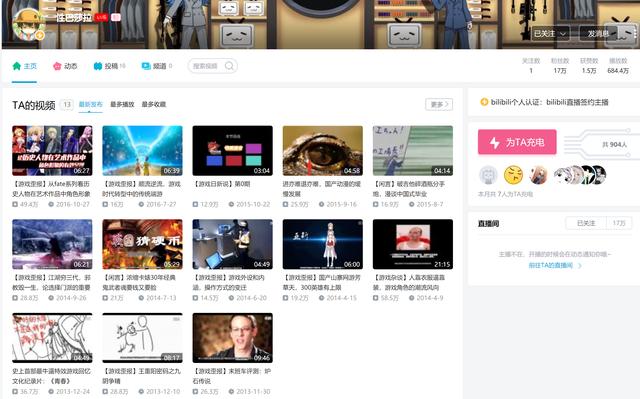
Task: Play the snowy scene thumbnail 06:21
Action: (x=52, y=244)
